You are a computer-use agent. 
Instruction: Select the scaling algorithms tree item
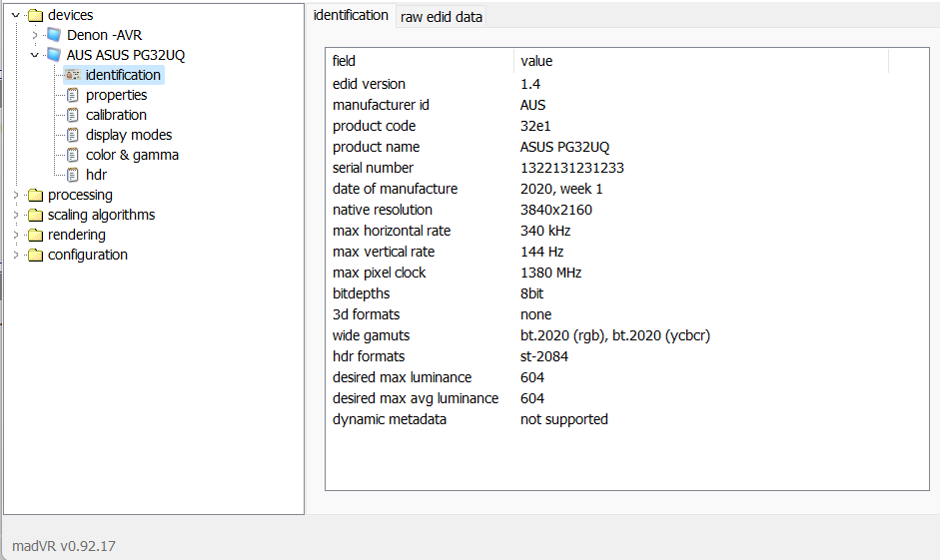coord(101,215)
